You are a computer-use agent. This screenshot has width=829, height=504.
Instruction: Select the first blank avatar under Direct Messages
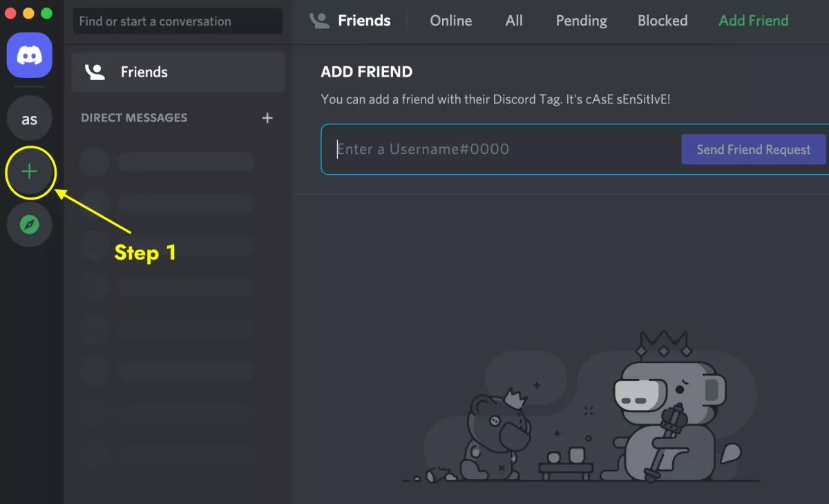coord(94,162)
